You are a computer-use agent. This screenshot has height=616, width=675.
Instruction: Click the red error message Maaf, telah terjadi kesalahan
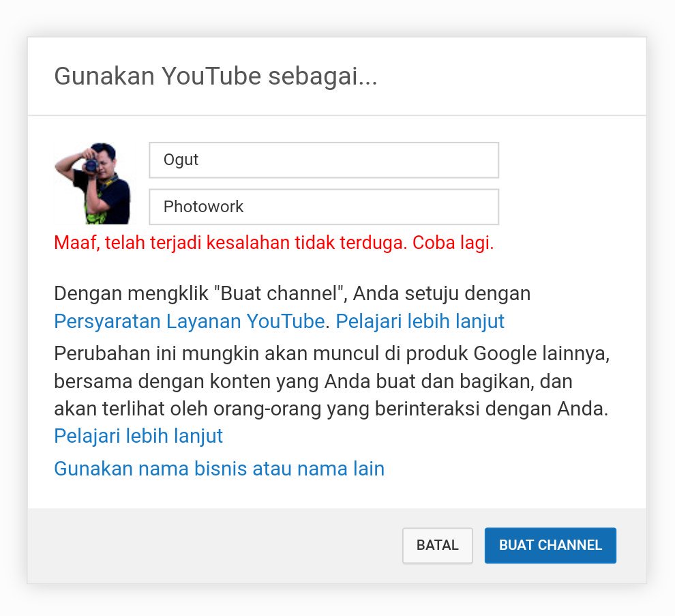coord(274,243)
